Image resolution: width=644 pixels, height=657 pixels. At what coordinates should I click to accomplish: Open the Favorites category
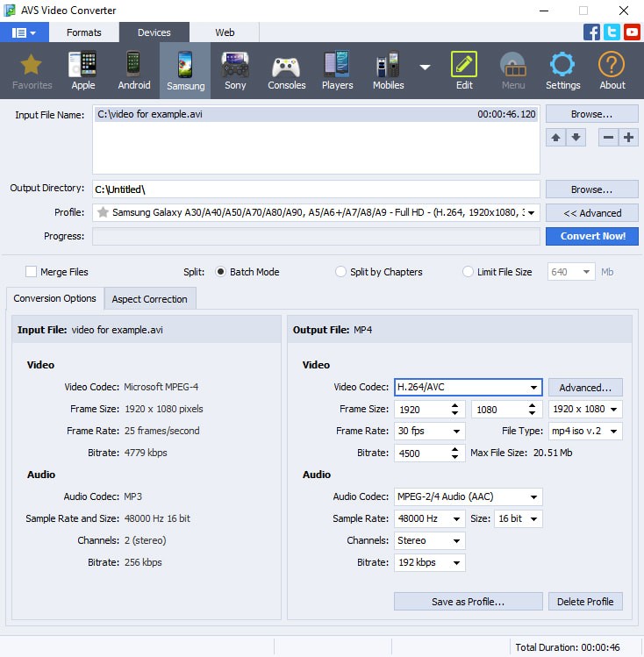pyautogui.click(x=32, y=71)
